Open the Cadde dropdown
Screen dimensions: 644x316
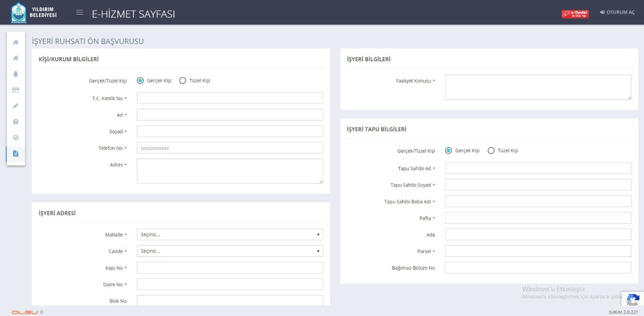[230, 251]
